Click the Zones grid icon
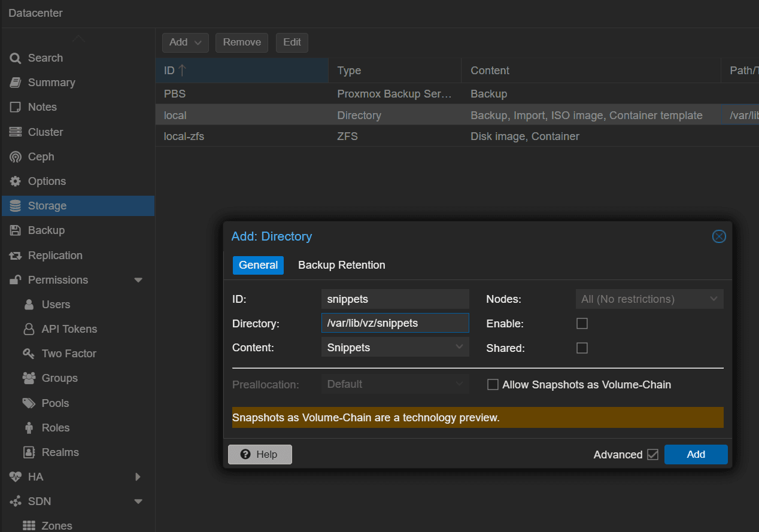 tap(29, 526)
